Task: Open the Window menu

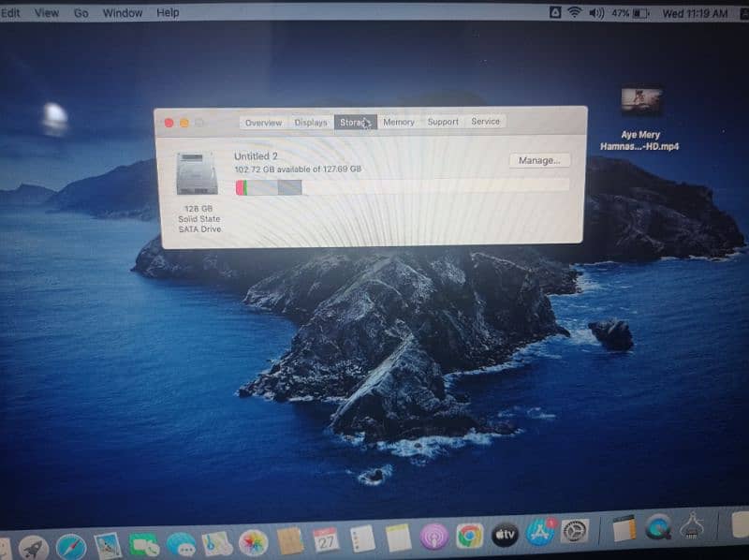Action: pos(122,13)
